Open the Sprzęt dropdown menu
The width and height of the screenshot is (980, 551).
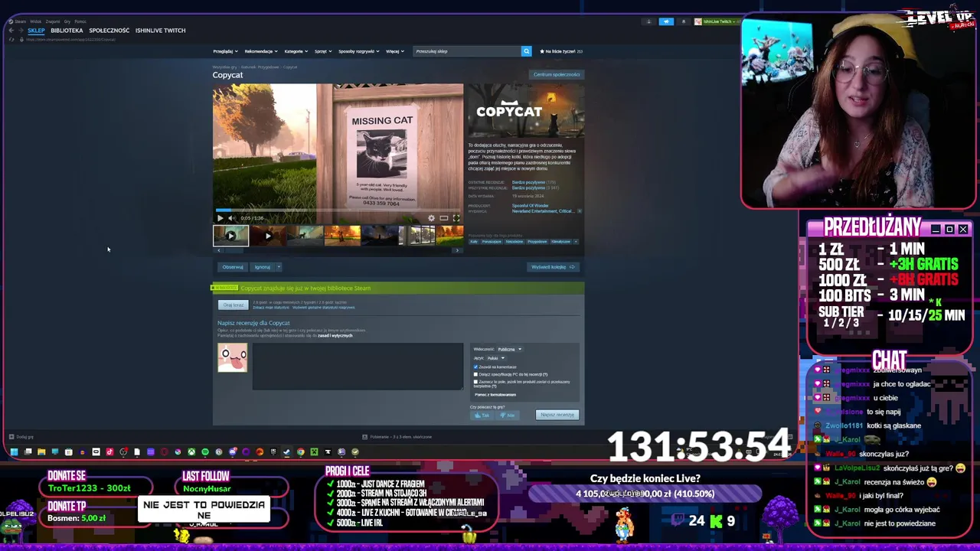click(x=323, y=51)
